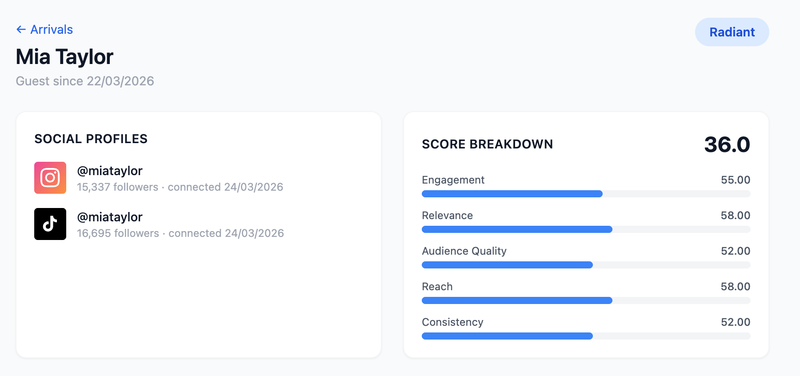Screen dimensions: 800x376
Task: Click the Reach progress bar
Action: (586, 300)
